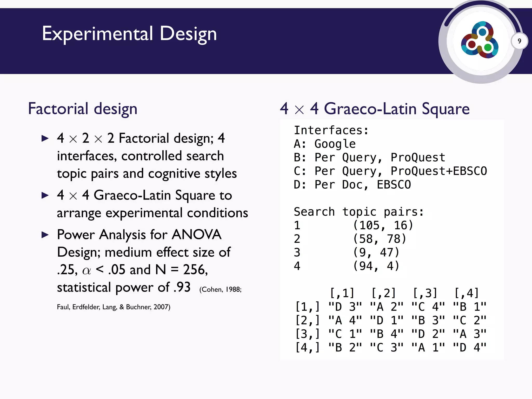532x399 pixels.
Task: Click the text 'topic pairs and cognitive styles'
Action: tap(147, 174)
